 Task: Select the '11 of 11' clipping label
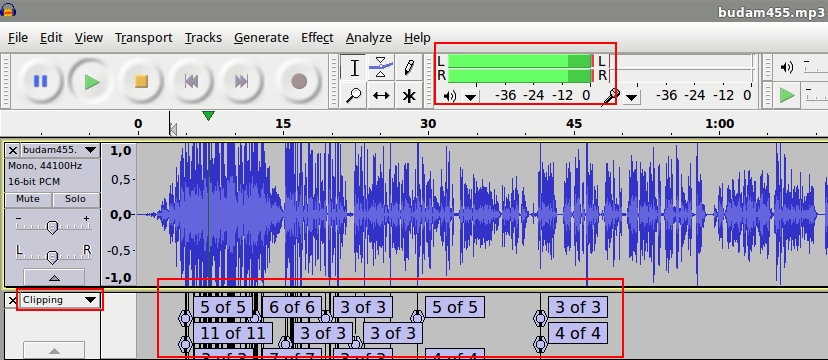233,333
